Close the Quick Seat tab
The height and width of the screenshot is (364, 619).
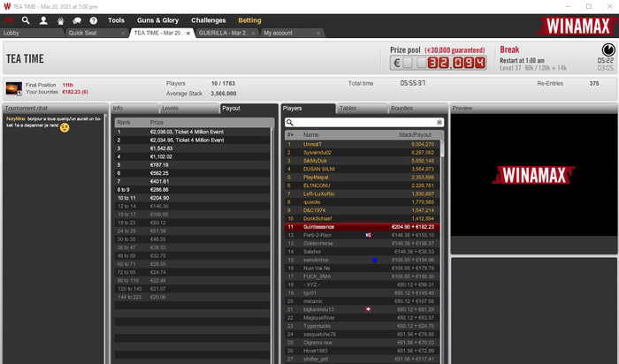point(123,34)
